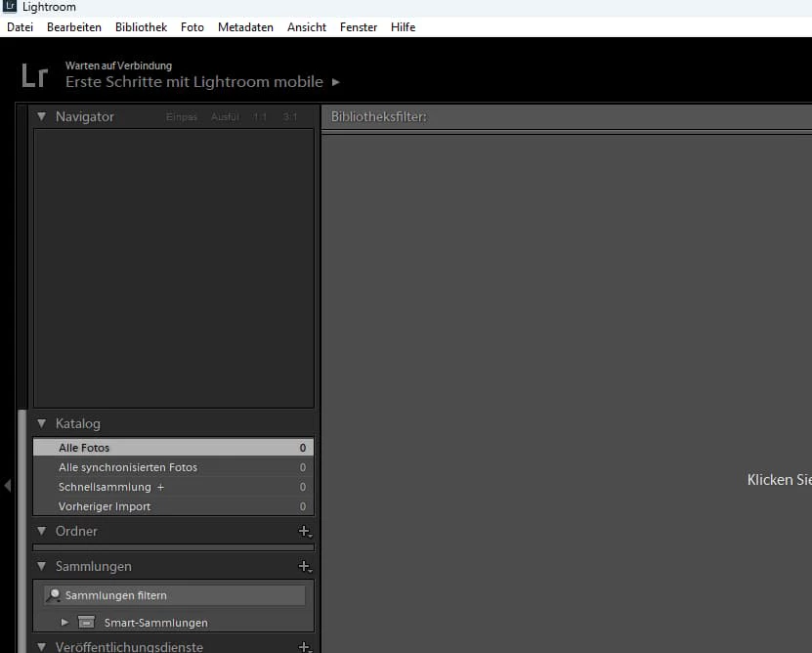Image resolution: width=812 pixels, height=653 pixels.
Task: Click the magnifier icon in Sammlungen filtern
Action: point(54,595)
